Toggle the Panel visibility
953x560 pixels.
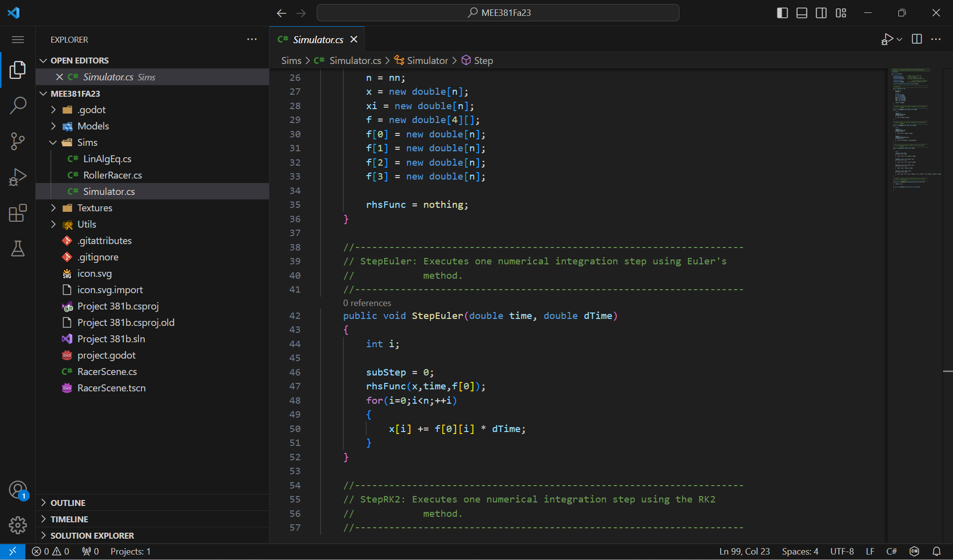(x=802, y=13)
